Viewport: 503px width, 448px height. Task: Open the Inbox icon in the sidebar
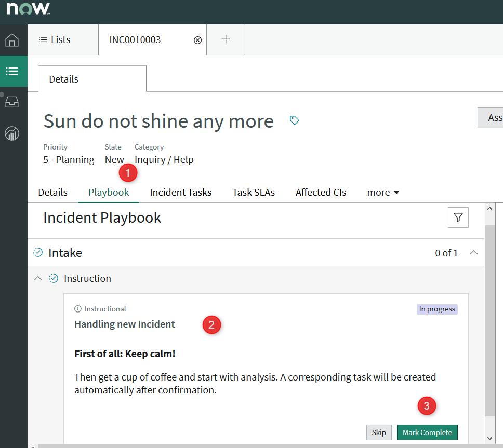pos(12,102)
